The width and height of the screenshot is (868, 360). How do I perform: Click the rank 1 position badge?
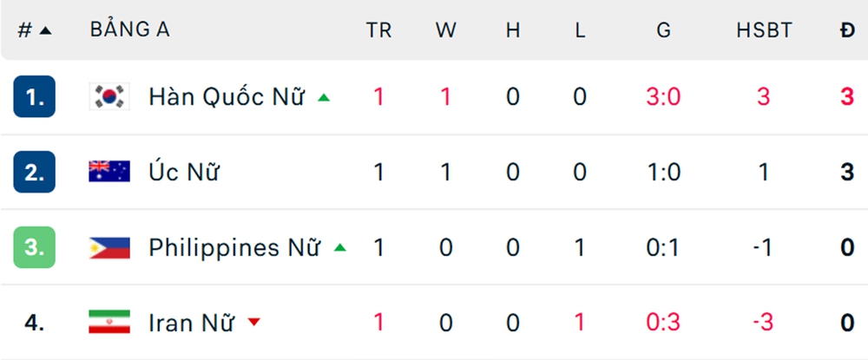pos(35,96)
